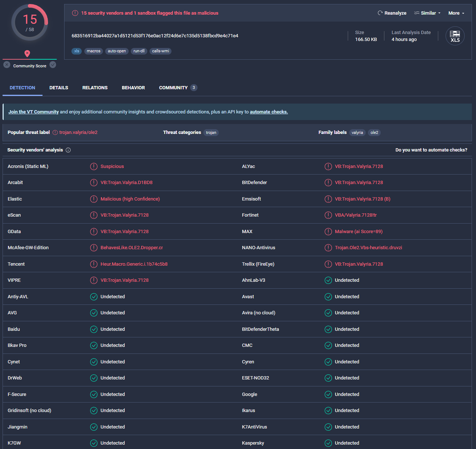Click the green check icon for Antiy-AVL

[94, 296]
